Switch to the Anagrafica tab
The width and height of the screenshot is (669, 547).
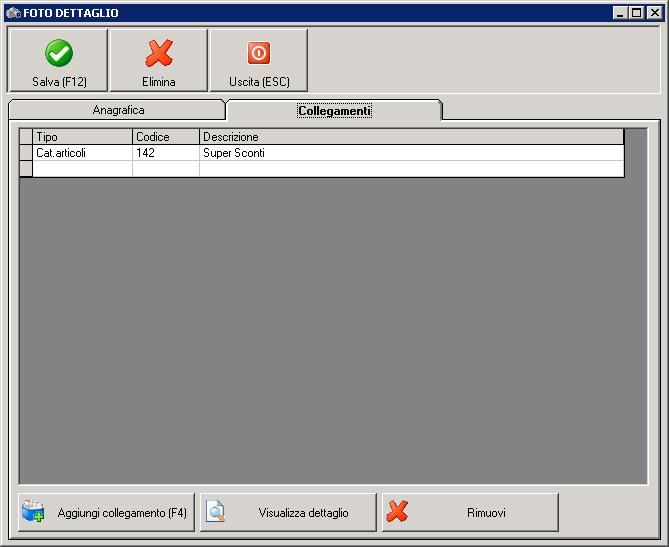pyautogui.click(x=117, y=110)
